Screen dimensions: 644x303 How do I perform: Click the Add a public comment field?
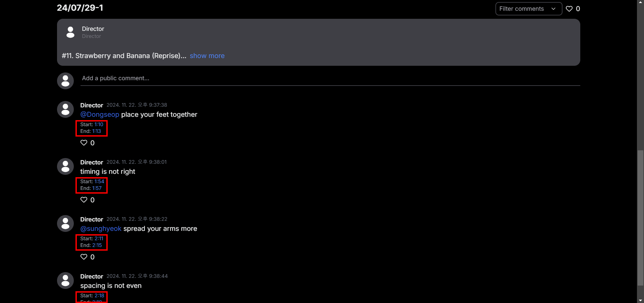[330, 78]
